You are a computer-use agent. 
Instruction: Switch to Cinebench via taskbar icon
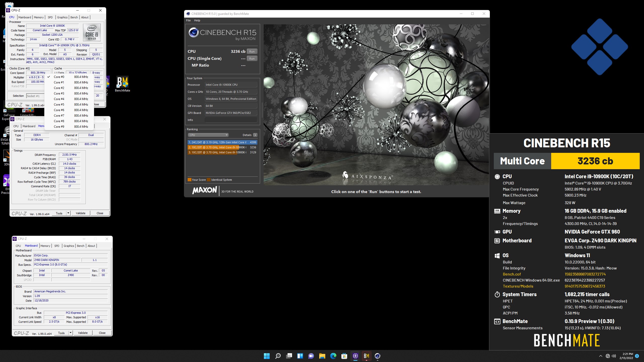pos(378,356)
